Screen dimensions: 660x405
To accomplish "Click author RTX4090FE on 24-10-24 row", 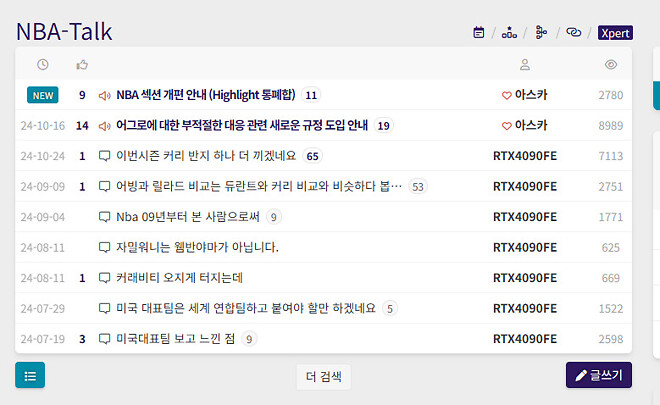I will coord(525,156).
